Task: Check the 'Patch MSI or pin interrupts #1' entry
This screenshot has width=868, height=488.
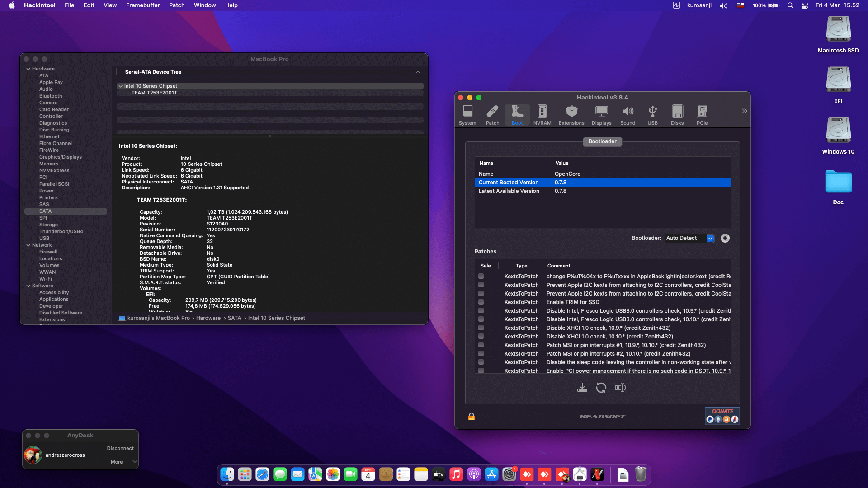Action: [x=481, y=345]
